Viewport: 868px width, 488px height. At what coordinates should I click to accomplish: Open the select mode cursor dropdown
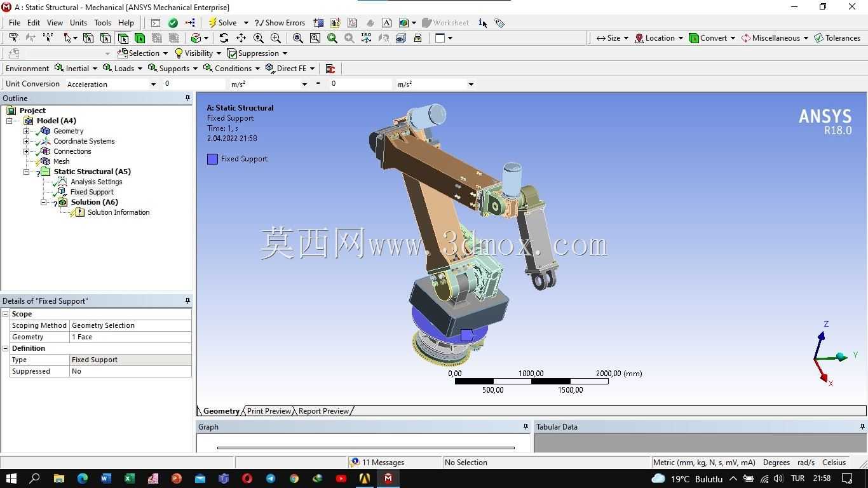(x=70, y=38)
